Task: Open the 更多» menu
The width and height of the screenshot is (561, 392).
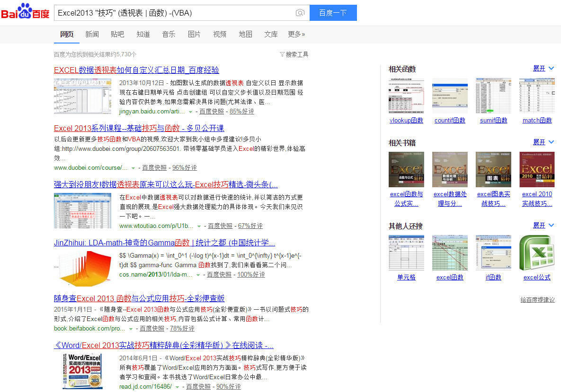Action: pyautogui.click(x=297, y=35)
